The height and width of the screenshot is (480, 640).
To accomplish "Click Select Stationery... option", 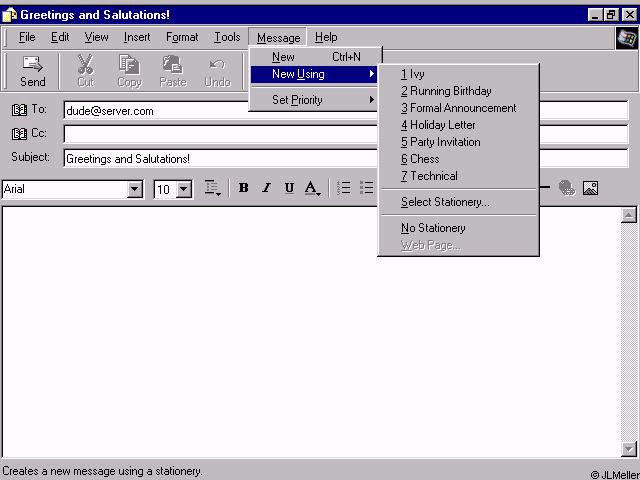I will (458, 202).
